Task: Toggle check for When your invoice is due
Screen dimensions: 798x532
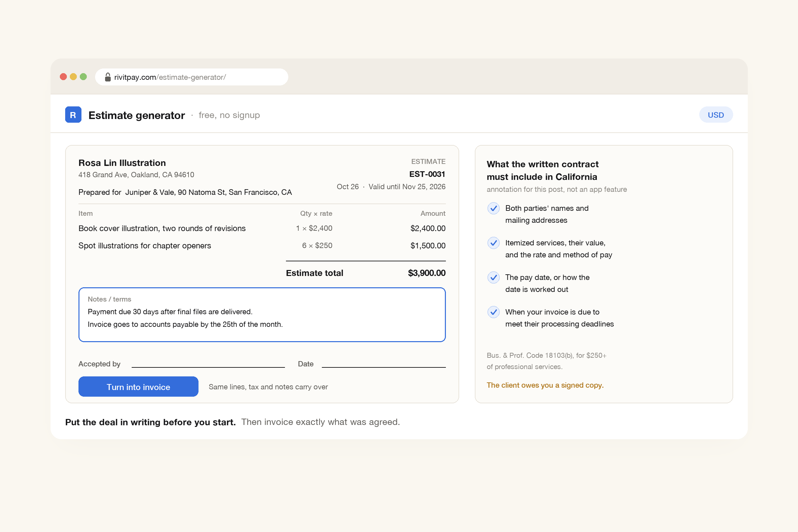Action: click(493, 312)
